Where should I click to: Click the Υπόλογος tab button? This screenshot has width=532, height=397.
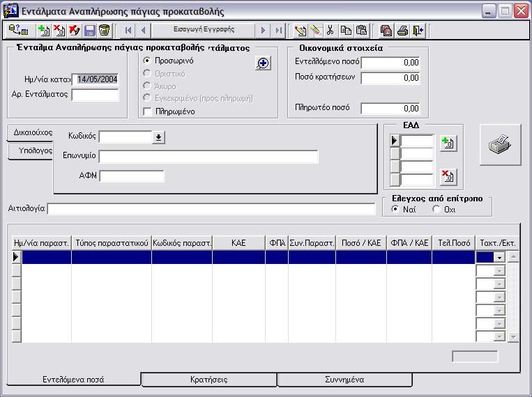click(31, 151)
